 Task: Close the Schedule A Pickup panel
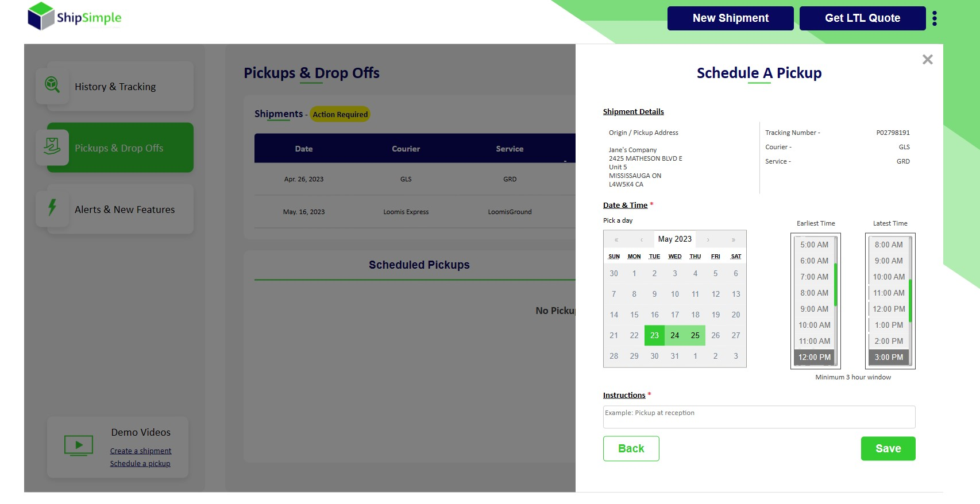[x=927, y=60]
